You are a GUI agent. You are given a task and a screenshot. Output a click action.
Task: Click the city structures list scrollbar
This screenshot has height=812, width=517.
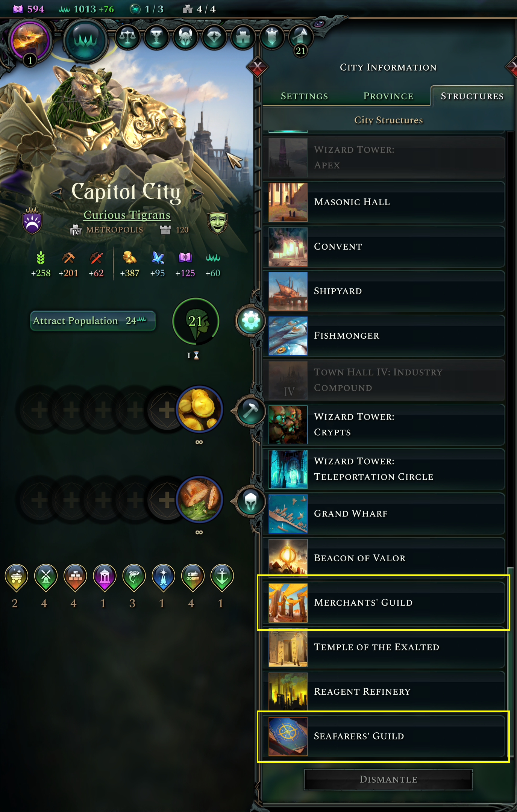pyautogui.click(x=510, y=662)
